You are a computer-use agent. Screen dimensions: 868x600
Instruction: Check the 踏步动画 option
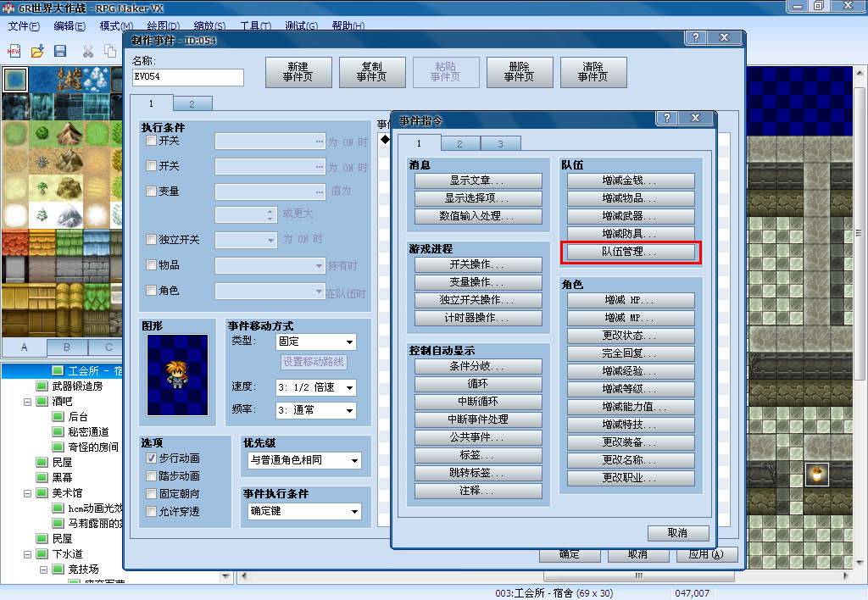(151, 476)
